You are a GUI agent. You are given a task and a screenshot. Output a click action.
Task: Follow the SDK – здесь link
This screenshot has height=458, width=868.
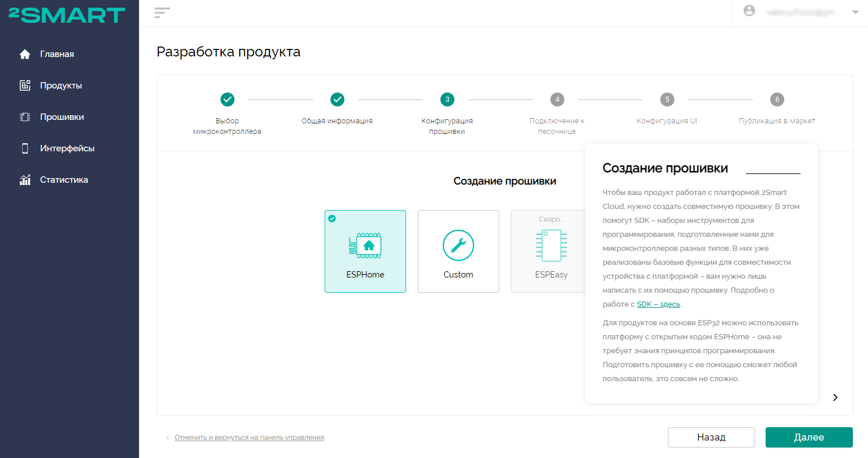tap(659, 304)
